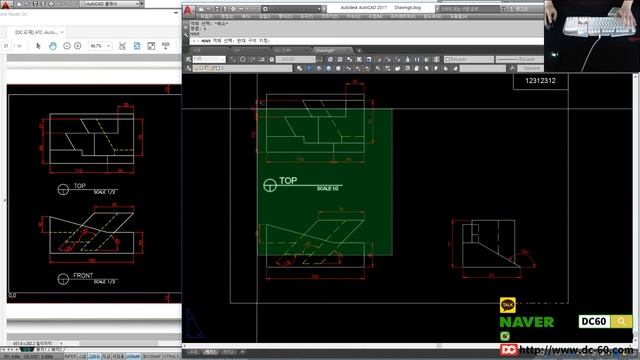Toggle 그리드 grid display in status bar
The width and height of the screenshot is (640, 360).
click(94, 356)
